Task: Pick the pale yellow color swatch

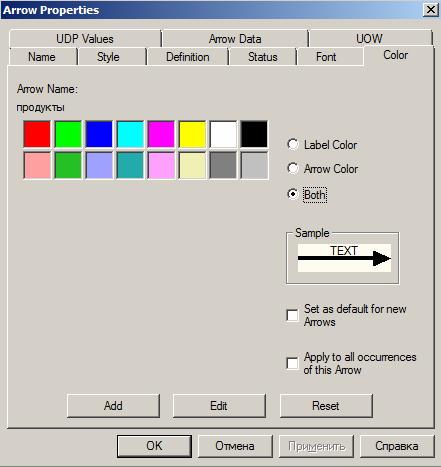Action: pos(192,165)
